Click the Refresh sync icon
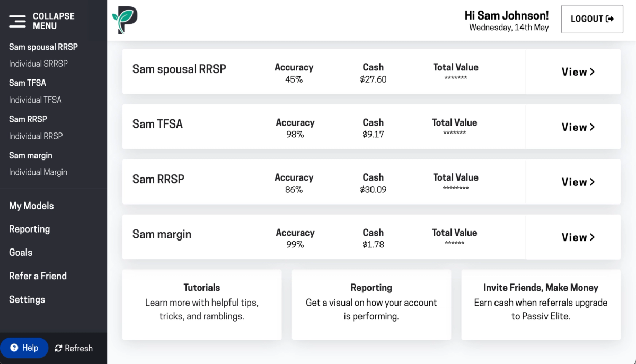Screen dimensions: 636x364 tap(58, 349)
